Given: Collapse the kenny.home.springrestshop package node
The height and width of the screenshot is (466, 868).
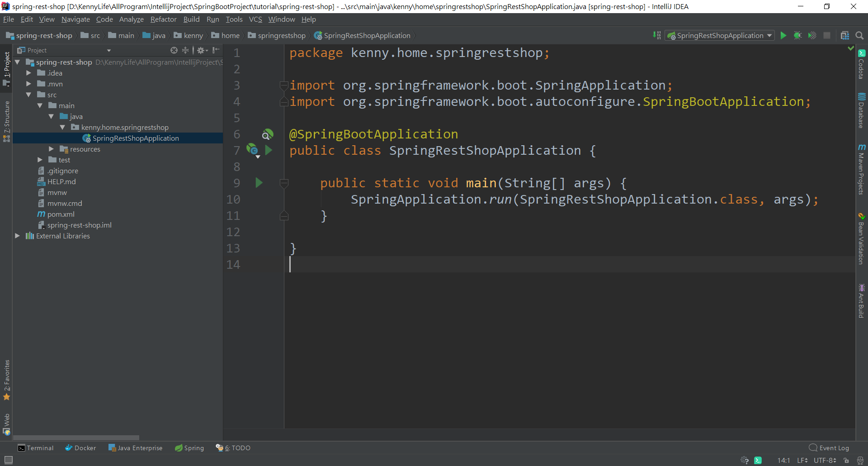Looking at the screenshot, I should (63, 127).
